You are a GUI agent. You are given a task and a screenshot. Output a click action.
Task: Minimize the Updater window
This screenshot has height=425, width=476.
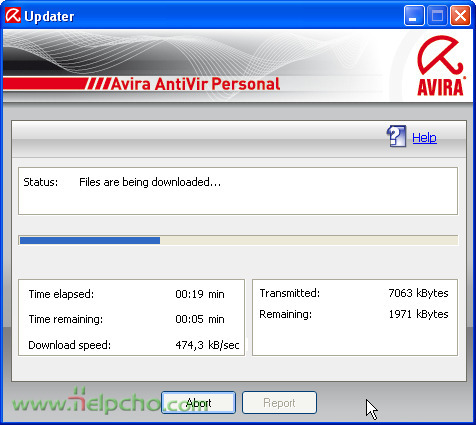(x=414, y=15)
